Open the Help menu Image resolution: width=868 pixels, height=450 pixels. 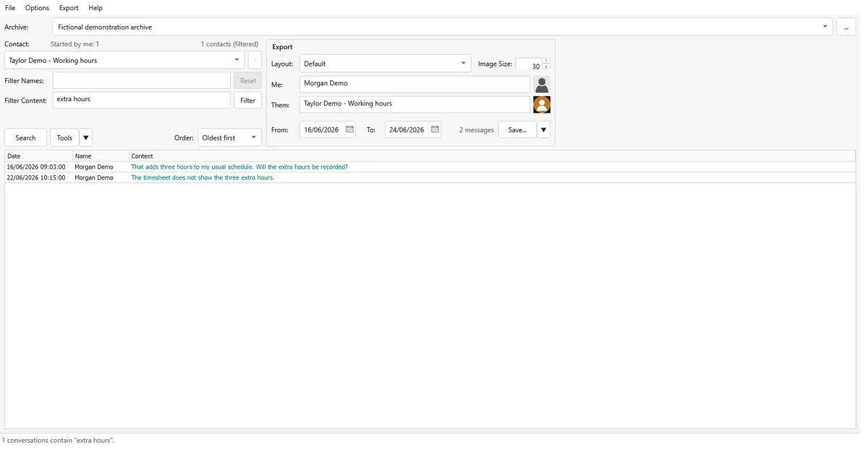[95, 8]
